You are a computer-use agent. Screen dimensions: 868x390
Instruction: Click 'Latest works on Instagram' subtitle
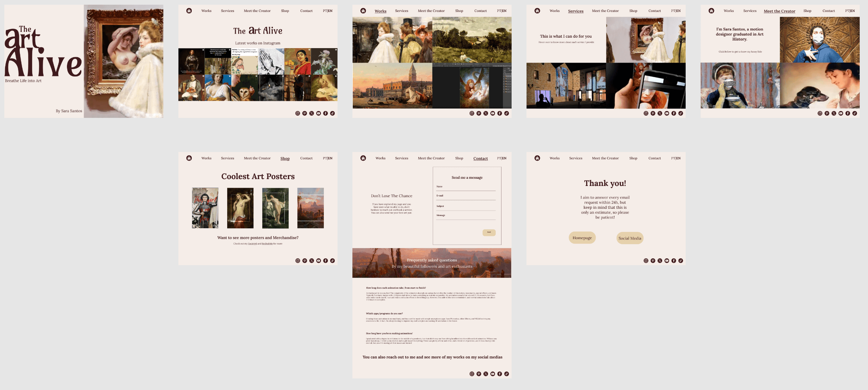(x=258, y=43)
